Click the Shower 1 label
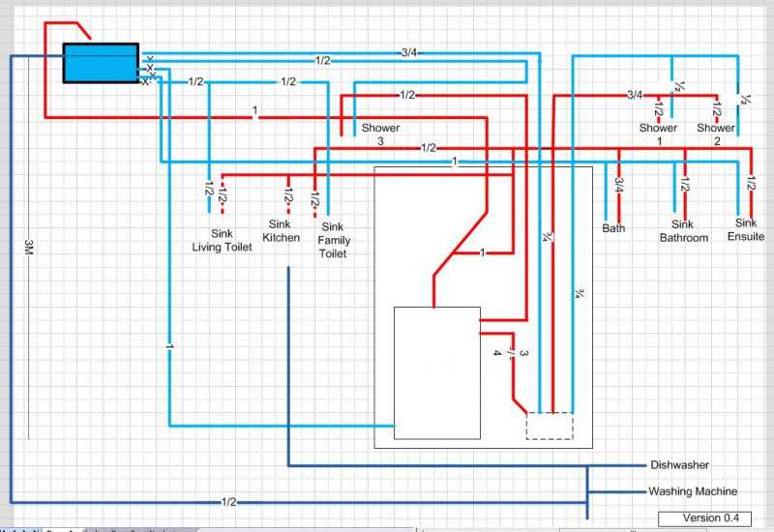The height and width of the screenshot is (532, 774). coord(659,134)
